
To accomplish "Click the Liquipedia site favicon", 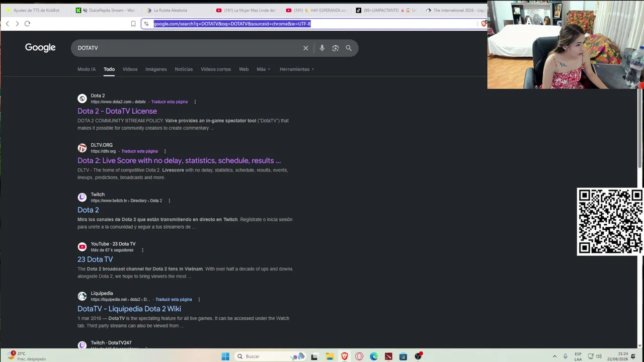I will point(82,296).
